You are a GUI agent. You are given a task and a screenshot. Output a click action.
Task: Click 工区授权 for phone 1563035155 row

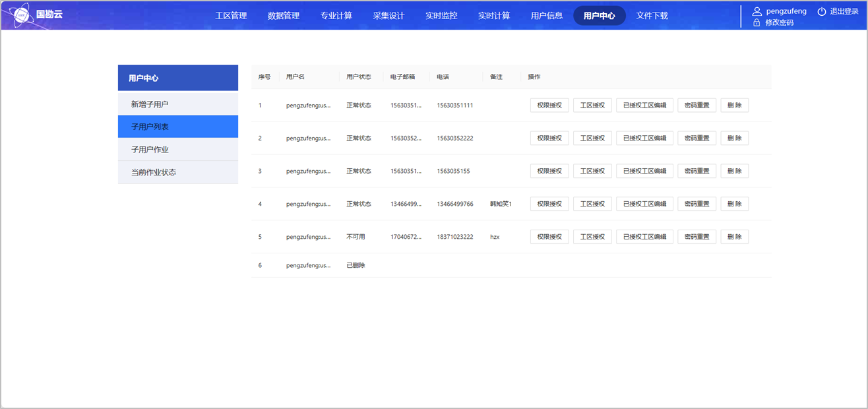(592, 171)
